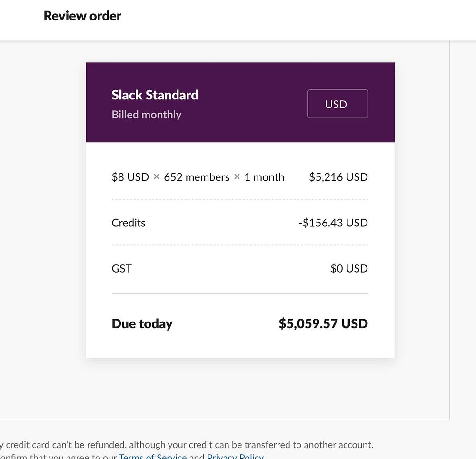Click the 1 month duration text
Screen dimensions: 476x459
point(264,177)
